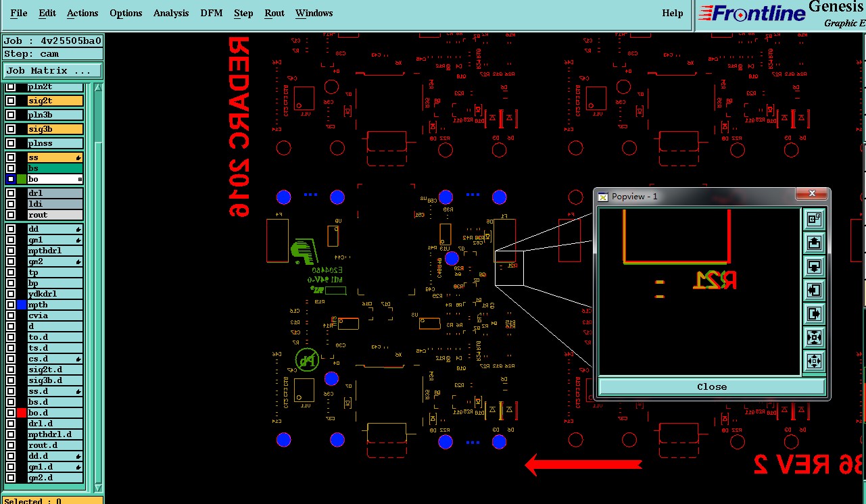Click the pencil mark on ss.d layer
Image resolution: width=866 pixels, height=504 pixels.
[x=78, y=391]
